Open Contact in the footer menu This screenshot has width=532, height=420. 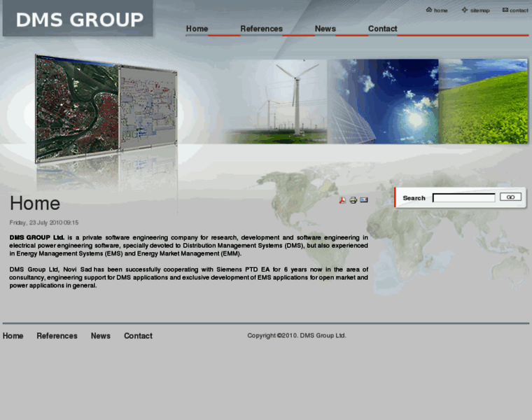pos(138,336)
